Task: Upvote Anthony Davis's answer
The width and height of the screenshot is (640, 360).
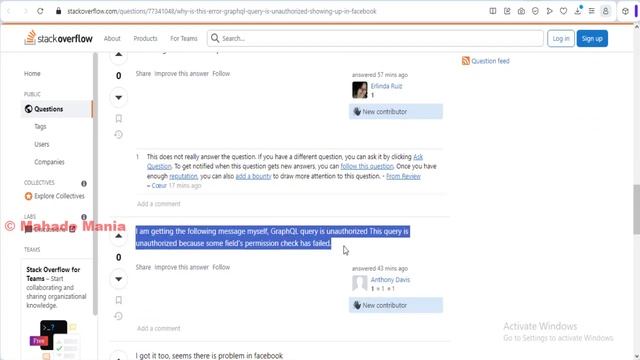Action: [118, 236]
